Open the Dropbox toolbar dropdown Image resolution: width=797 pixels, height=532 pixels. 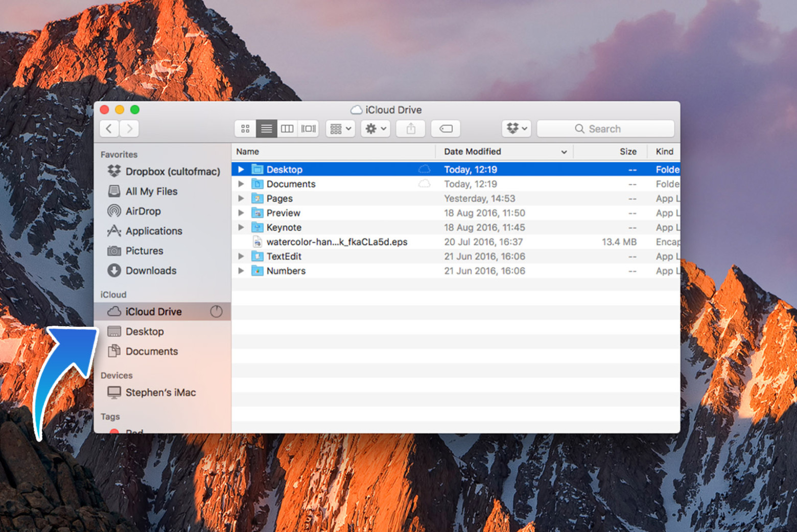[x=517, y=129]
